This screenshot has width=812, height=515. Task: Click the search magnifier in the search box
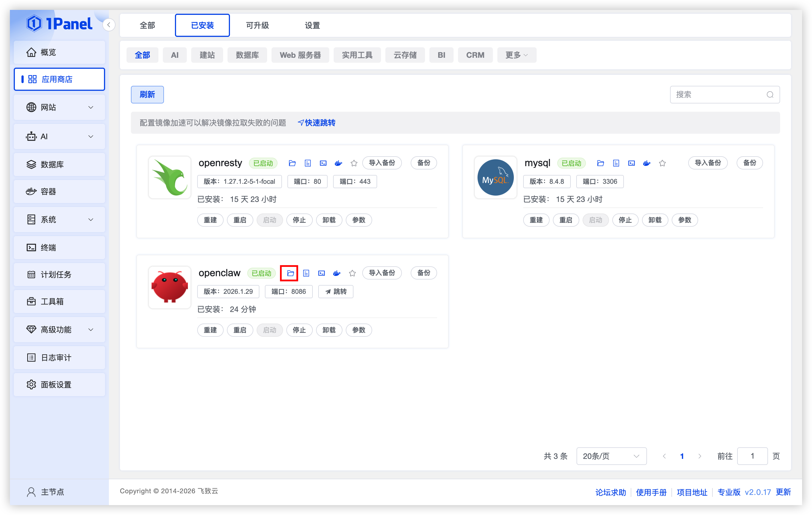[770, 95]
